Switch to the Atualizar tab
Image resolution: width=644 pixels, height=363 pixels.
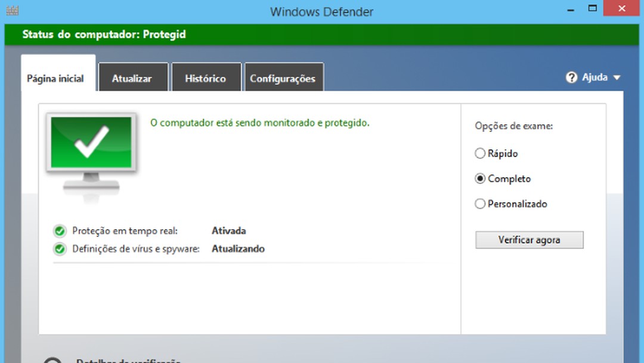(133, 77)
